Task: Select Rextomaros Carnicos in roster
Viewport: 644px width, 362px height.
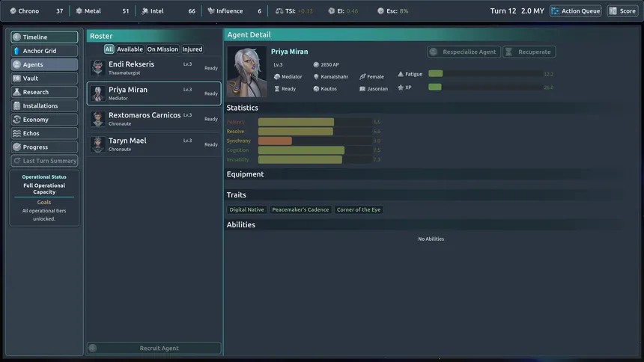Action: (154, 119)
